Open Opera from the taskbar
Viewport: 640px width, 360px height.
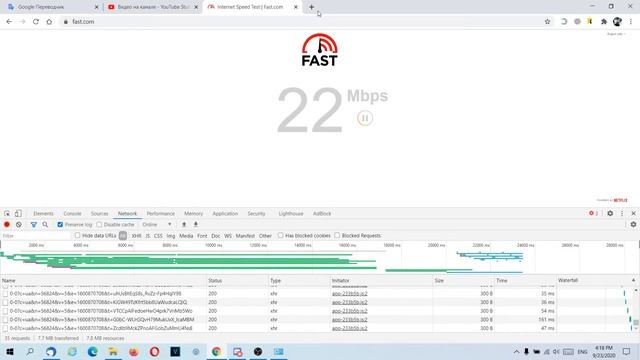pos(154,352)
